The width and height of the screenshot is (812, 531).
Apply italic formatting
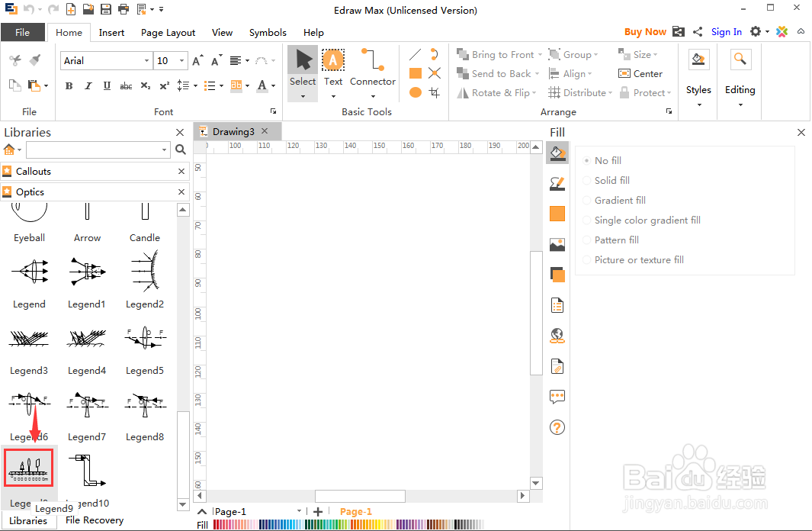tap(88, 86)
